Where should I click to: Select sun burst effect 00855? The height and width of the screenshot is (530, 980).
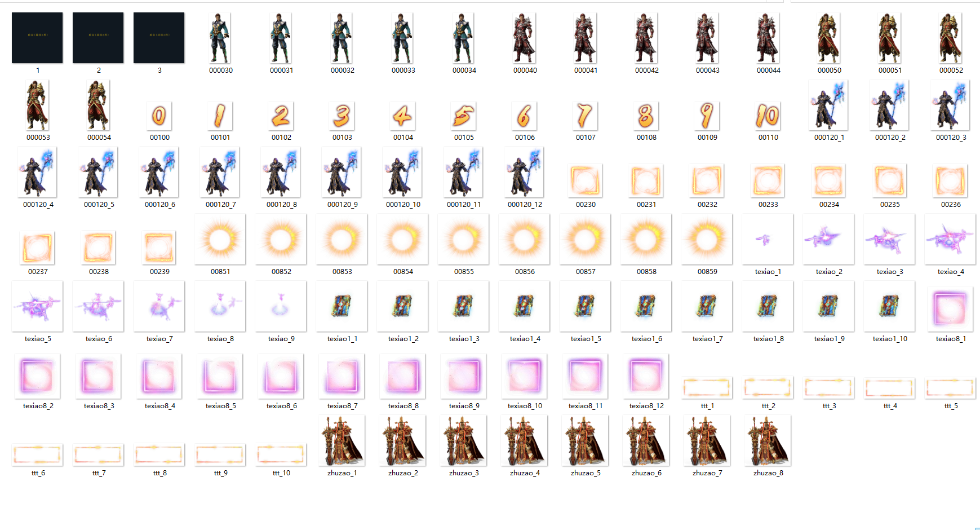(x=463, y=239)
